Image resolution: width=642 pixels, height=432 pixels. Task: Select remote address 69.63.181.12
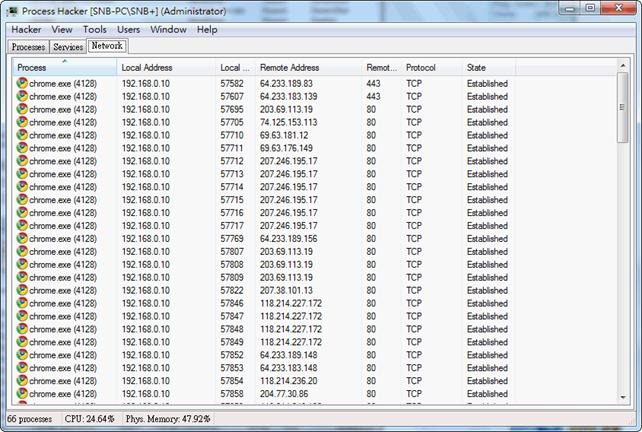[284, 136]
